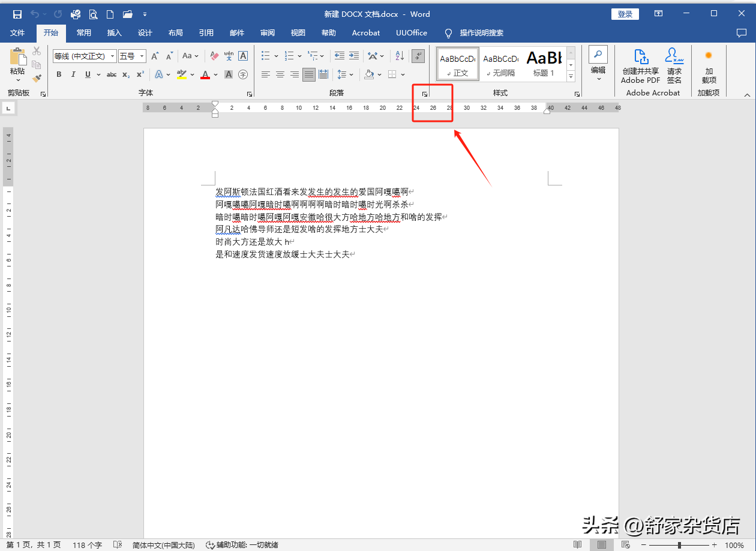Click the ribbon display options icon in title bar
This screenshot has width=756, height=551.
[x=658, y=14]
